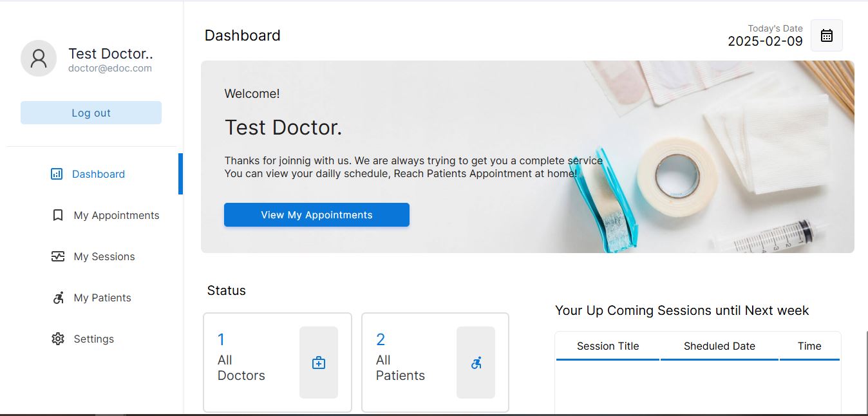
Task: Select the All Doctors count card
Action: pyautogui.click(x=278, y=363)
